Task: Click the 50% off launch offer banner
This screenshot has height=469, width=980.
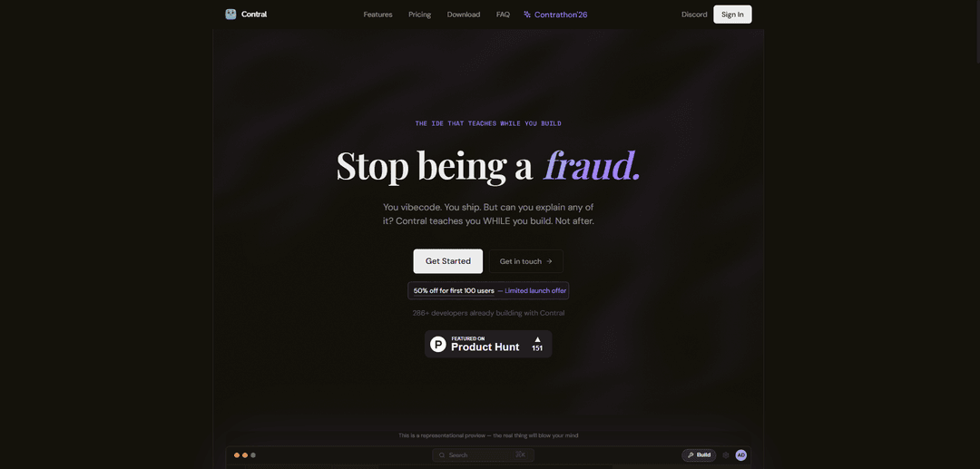Action: coord(488,290)
